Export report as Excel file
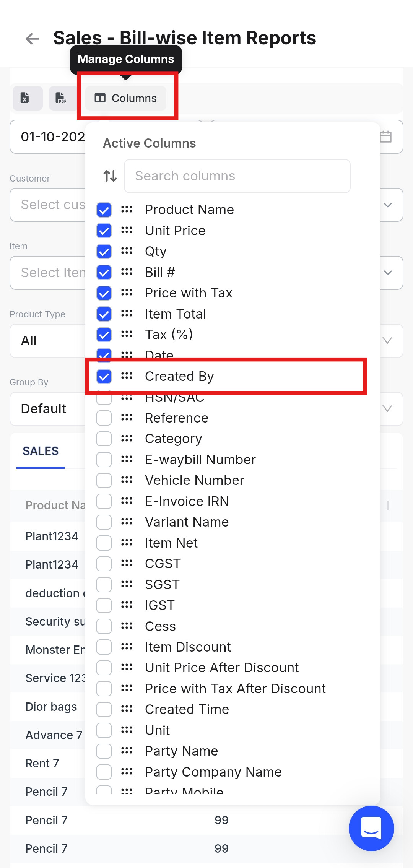This screenshot has width=413, height=868. [x=27, y=98]
